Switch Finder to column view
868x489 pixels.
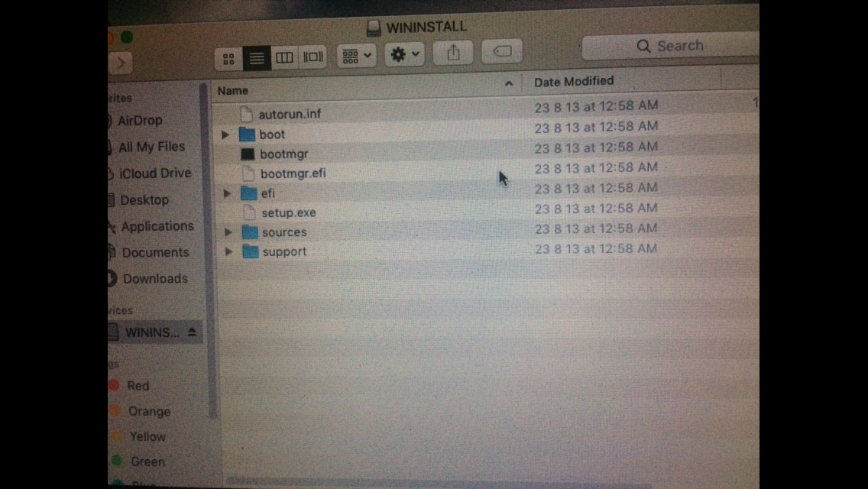coord(284,57)
